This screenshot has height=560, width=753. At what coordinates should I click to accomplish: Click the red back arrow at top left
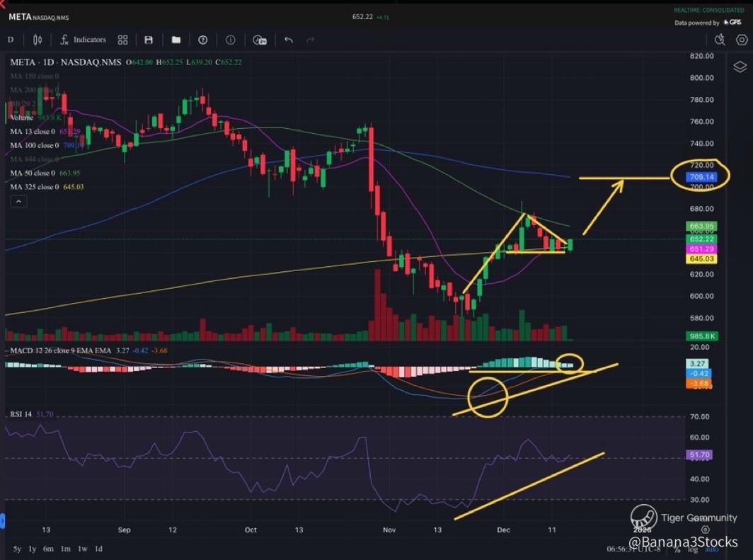2,4
